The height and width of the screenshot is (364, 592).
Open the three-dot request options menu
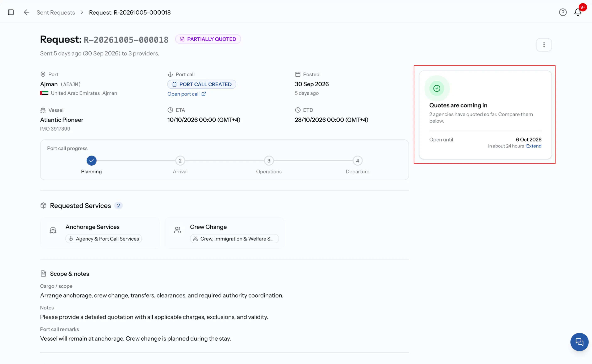pyautogui.click(x=544, y=45)
